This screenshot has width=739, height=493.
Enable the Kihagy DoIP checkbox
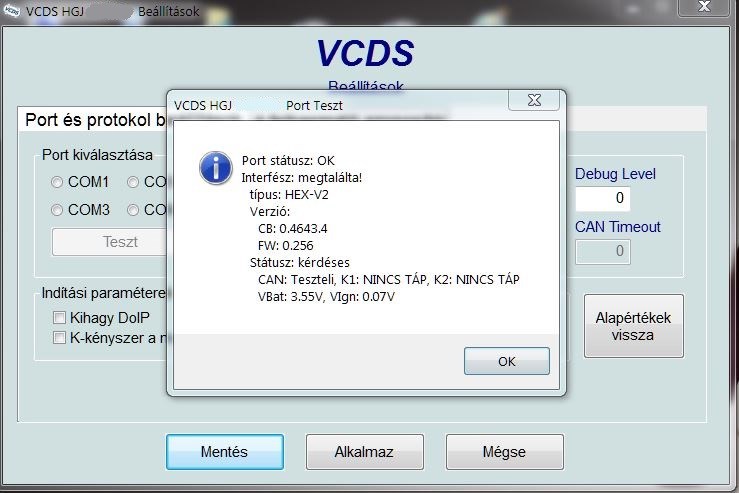(59, 318)
